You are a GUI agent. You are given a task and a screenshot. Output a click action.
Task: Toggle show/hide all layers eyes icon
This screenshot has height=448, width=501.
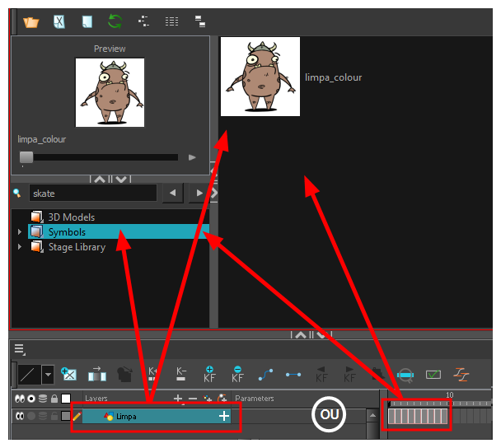click(x=20, y=399)
